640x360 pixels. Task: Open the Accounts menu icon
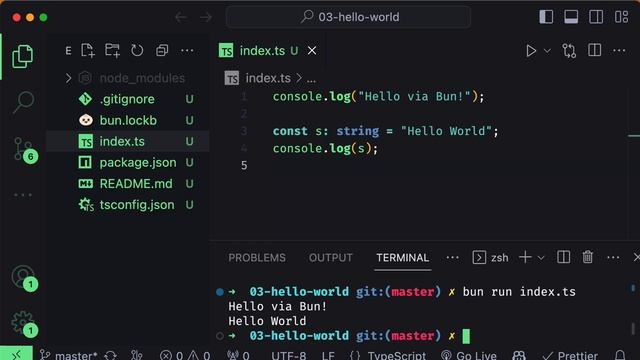(x=24, y=278)
